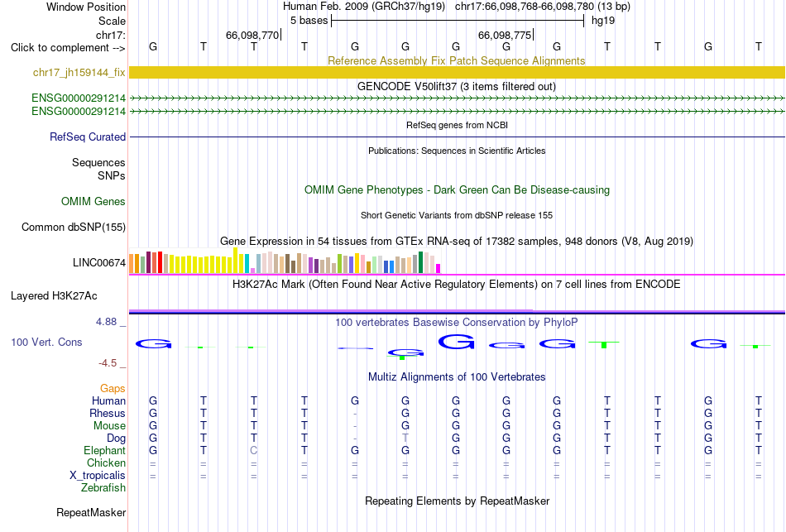Click the RefSeq Curated label
This screenshot has height=532, width=786.
[88, 137]
